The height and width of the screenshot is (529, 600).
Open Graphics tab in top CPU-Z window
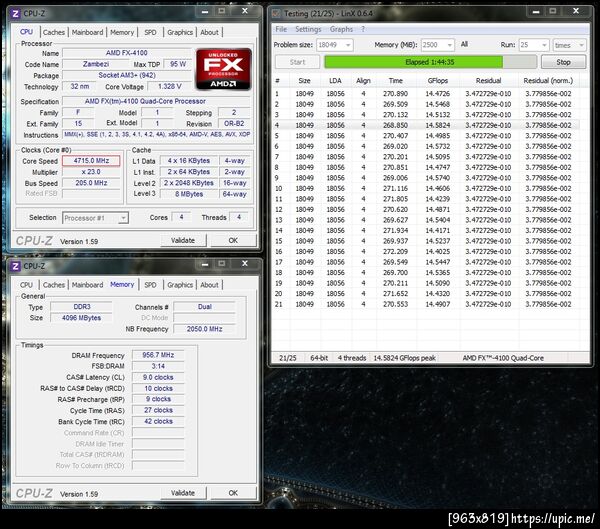[x=180, y=33]
